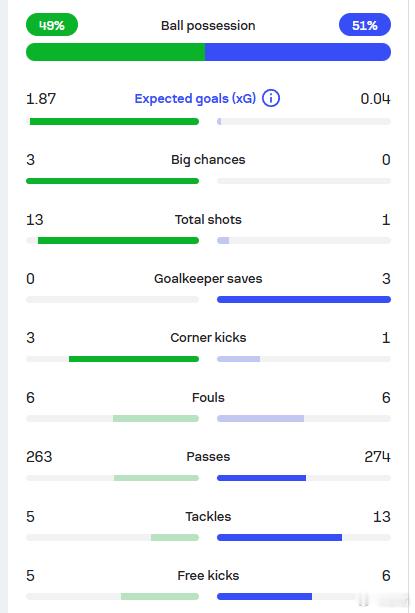
Task: Click the green part of possession bar
Action: pyautogui.click(x=115, y=52)
